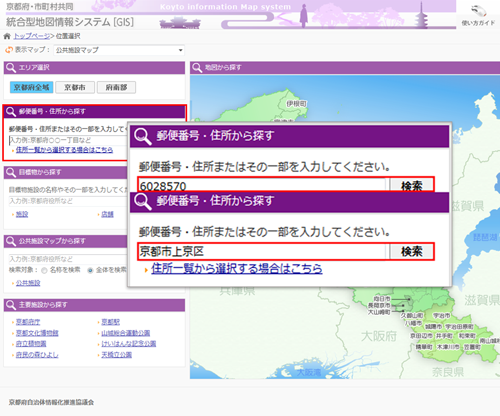
Task: Select 笠置町 on the map
Action: [x=472, y=347]
